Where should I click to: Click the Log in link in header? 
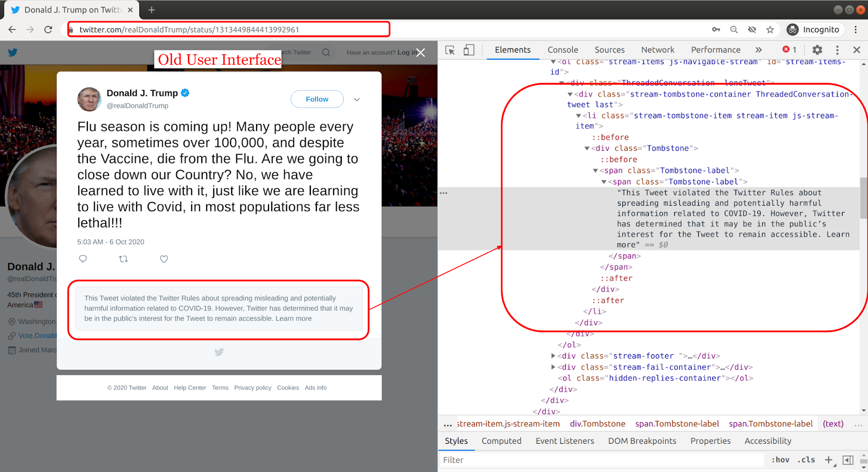click(406, 53)
